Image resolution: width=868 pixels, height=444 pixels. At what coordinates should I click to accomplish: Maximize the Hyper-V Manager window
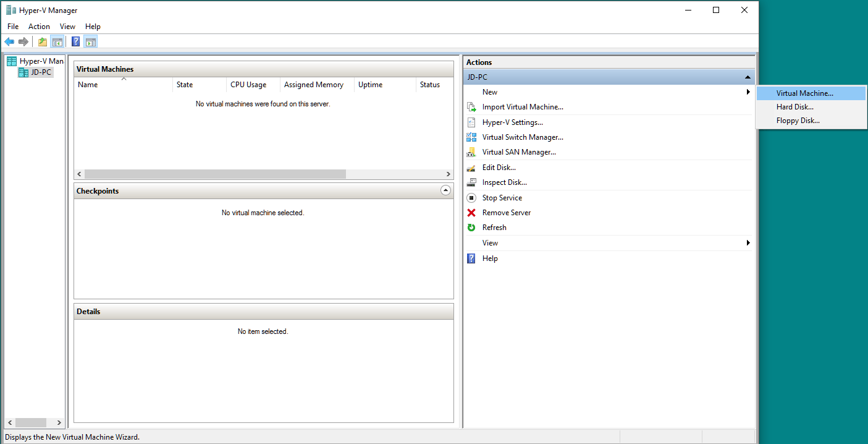716,10
